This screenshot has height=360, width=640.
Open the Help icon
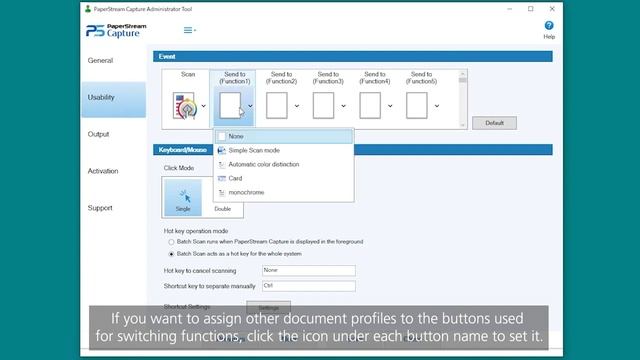coord(549,26)
